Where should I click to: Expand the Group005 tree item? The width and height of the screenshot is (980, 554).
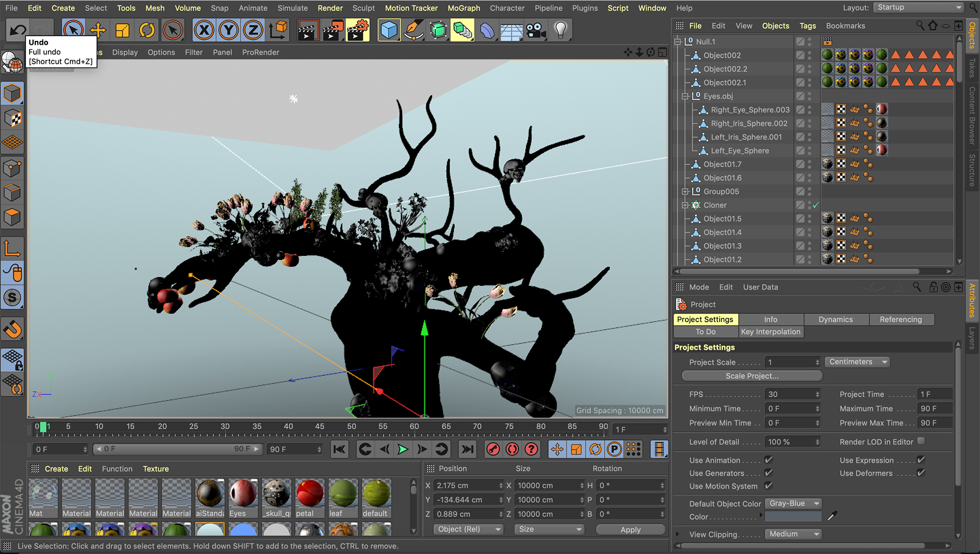pyautogui.click(x=685, y=191)
